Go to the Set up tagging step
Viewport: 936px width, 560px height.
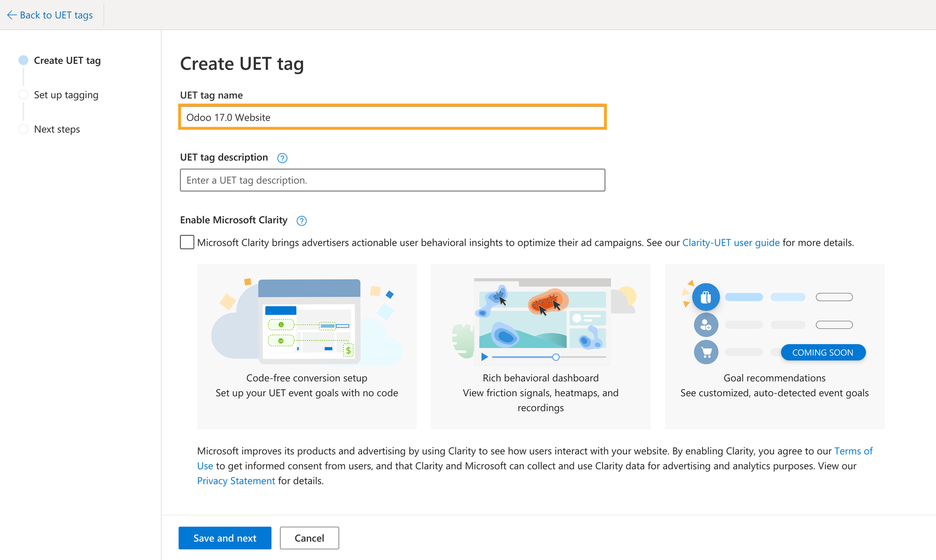(66, 95)
